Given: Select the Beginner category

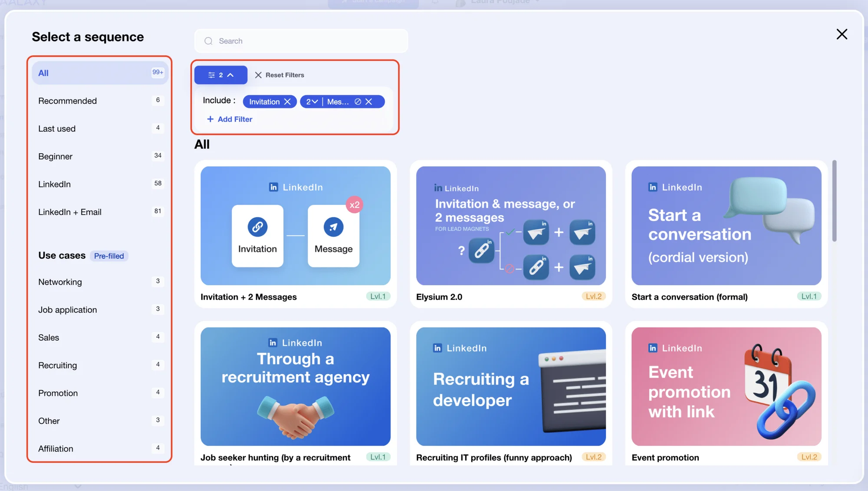Looking at the screenshot, I should click(x=100, y=156).
